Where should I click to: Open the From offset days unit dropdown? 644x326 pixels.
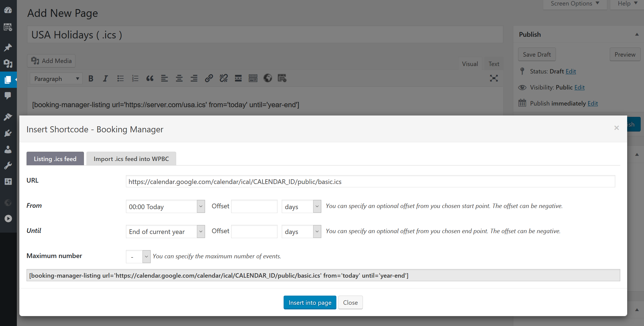[301, 206]
